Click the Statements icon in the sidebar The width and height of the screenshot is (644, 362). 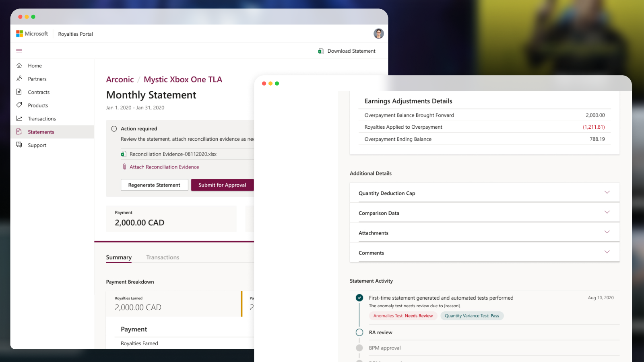pyautogui.click(x=19, y=132)
